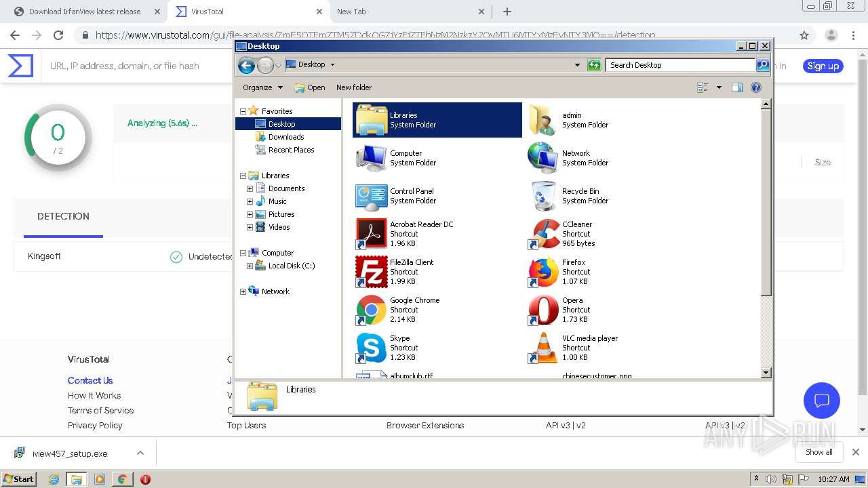Select the Opera shortcut icon

click(543, 310)
